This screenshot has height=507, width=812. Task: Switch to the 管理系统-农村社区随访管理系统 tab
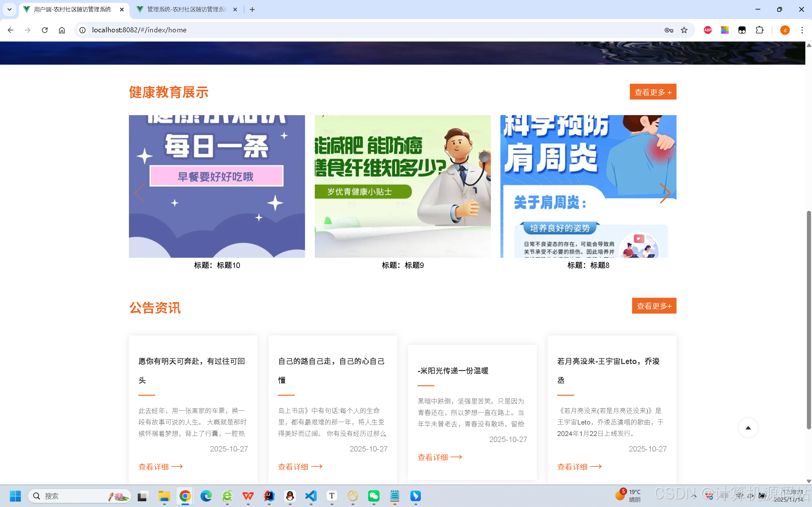187,10
